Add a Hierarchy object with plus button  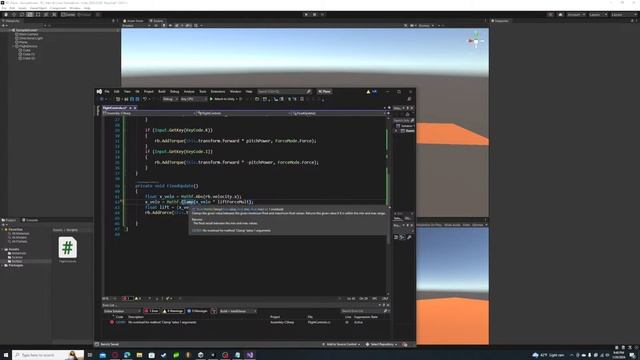[x=4, y=25]
